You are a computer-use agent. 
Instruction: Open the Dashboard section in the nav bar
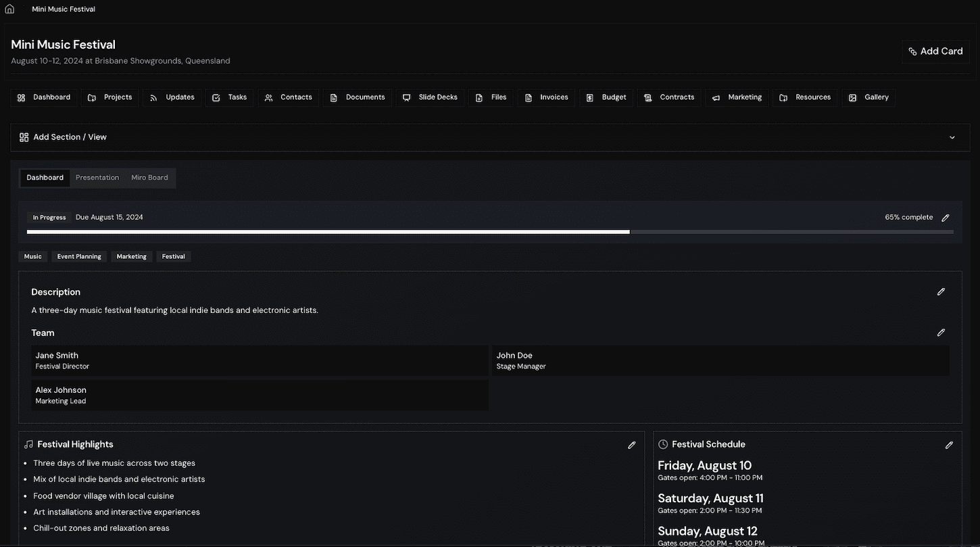click(x=44, y=97)
